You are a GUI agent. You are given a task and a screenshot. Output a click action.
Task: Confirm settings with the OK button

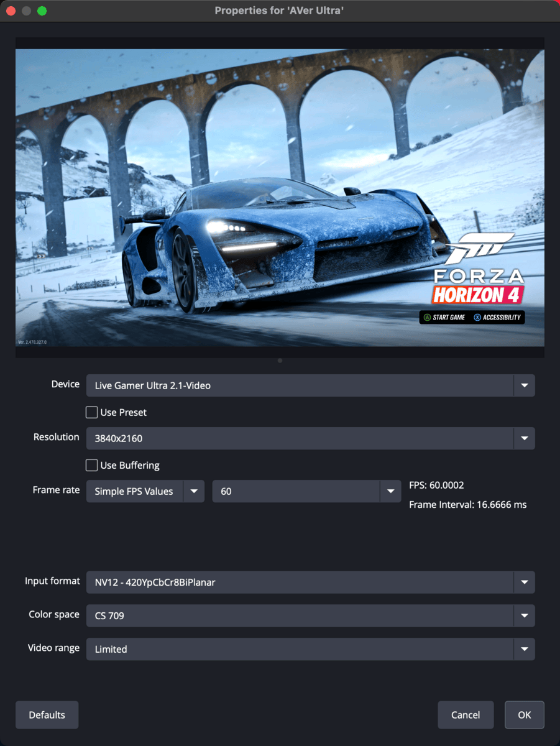[x=524, y=714]
